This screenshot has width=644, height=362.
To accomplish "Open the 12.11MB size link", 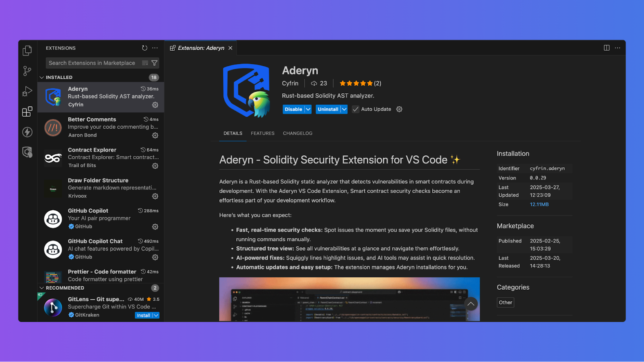I will coord(539,204).
